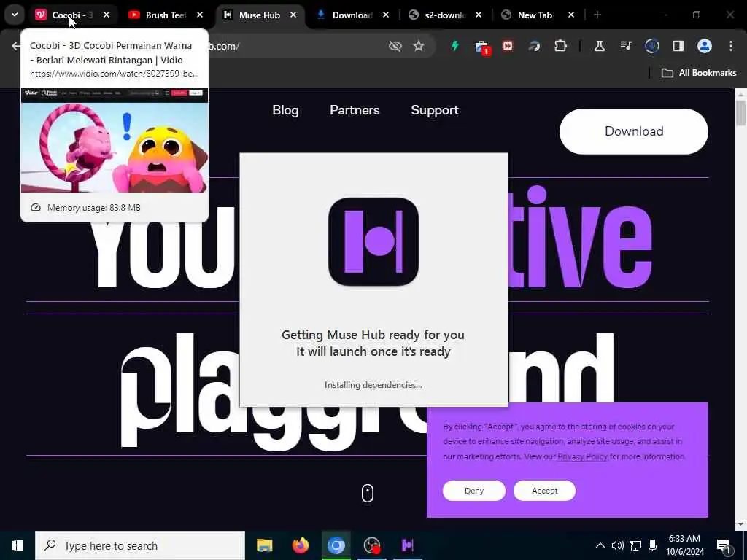
Task: Select the Muse Hub tab
Action: 260,15
